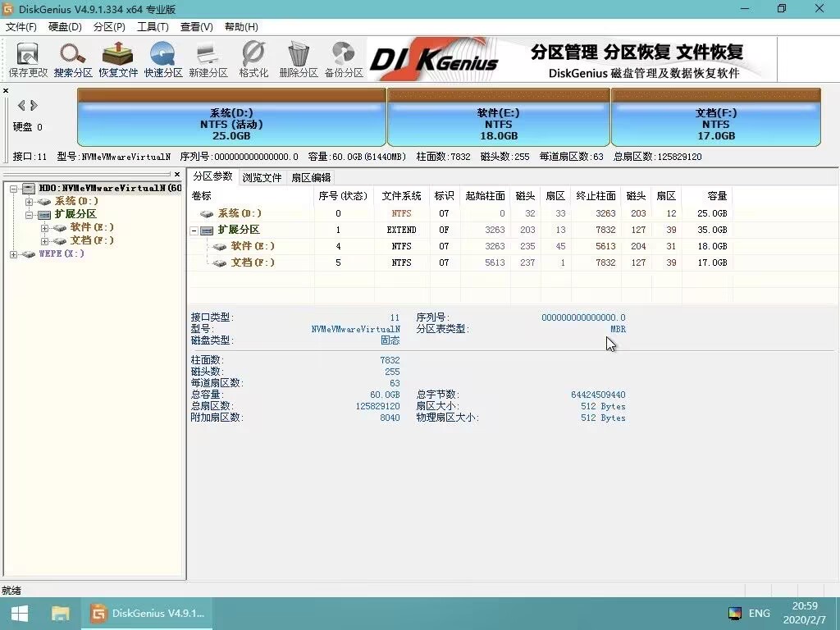The width and height of the screenshot is (840, 630).
Task: Expand 文档(F:) node in tree
Action: 45,241
